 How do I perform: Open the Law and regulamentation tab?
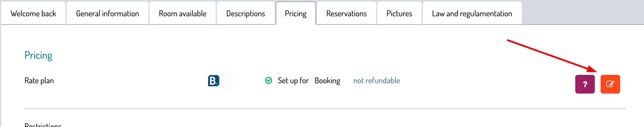pyautogui.click(x=472, y=13)
